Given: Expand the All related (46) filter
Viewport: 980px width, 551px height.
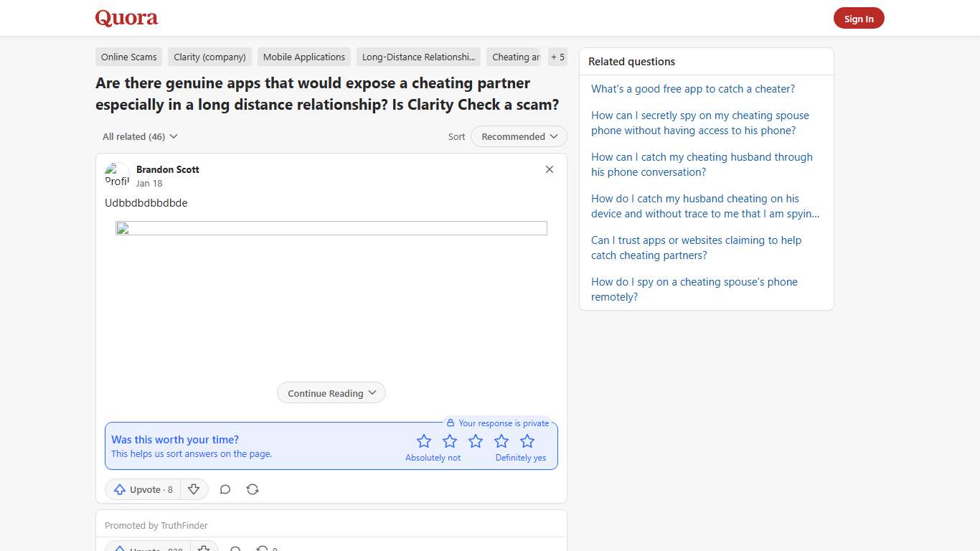Looking at the screenshot, I should coord(140,136).
